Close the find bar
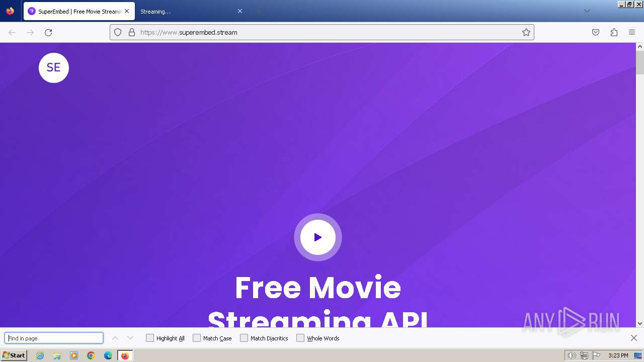The width and height of the screenshot is (644, 362). coord(634,338)
